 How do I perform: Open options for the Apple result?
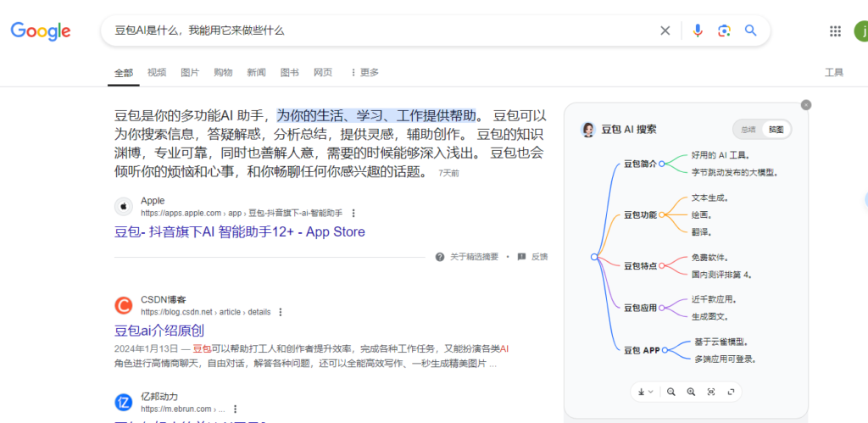tap(353, 213)
